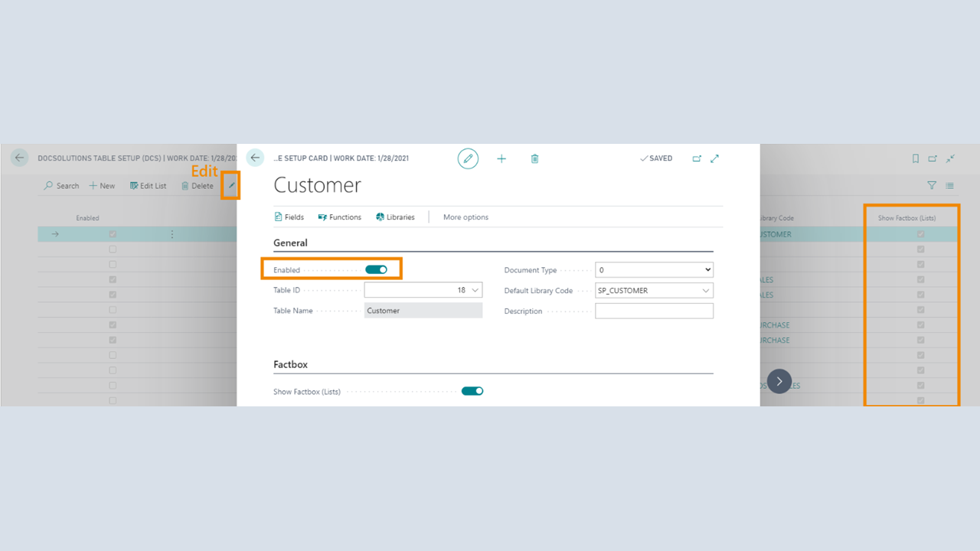Sort by Show Factbox (Lists) column header
This screenshot has height=551, width=980.
[906, 218]
